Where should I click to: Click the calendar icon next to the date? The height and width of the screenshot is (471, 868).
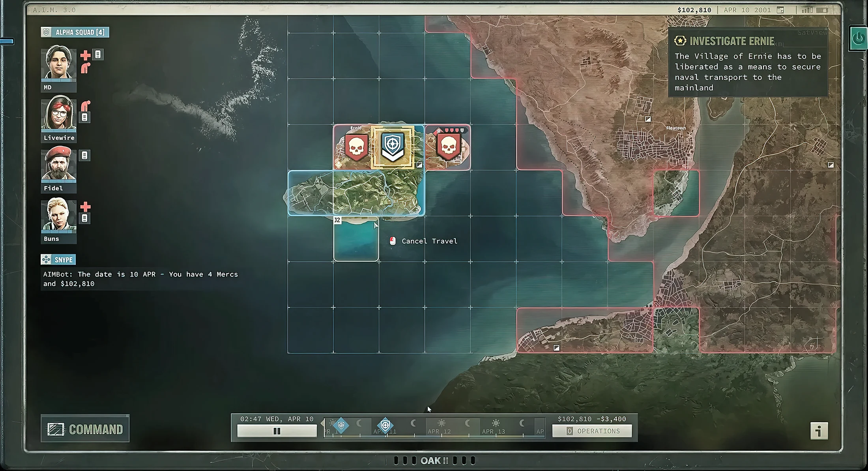[x=780, y=10]
